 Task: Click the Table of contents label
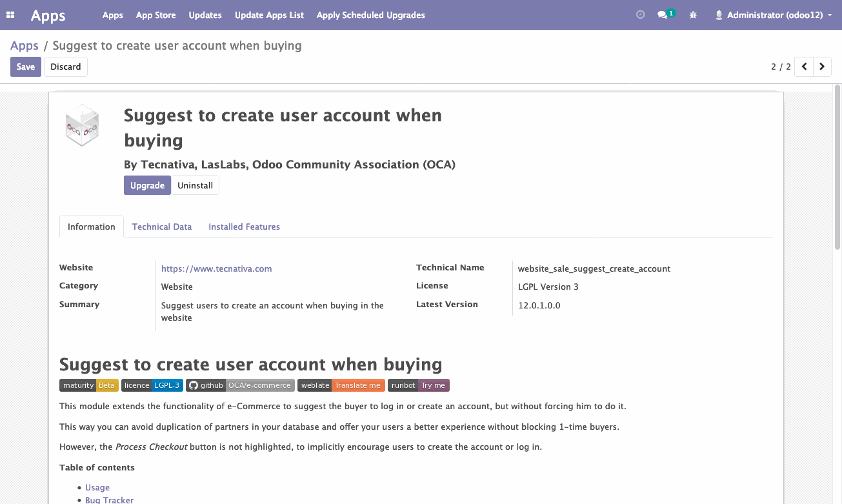(97, 467)
